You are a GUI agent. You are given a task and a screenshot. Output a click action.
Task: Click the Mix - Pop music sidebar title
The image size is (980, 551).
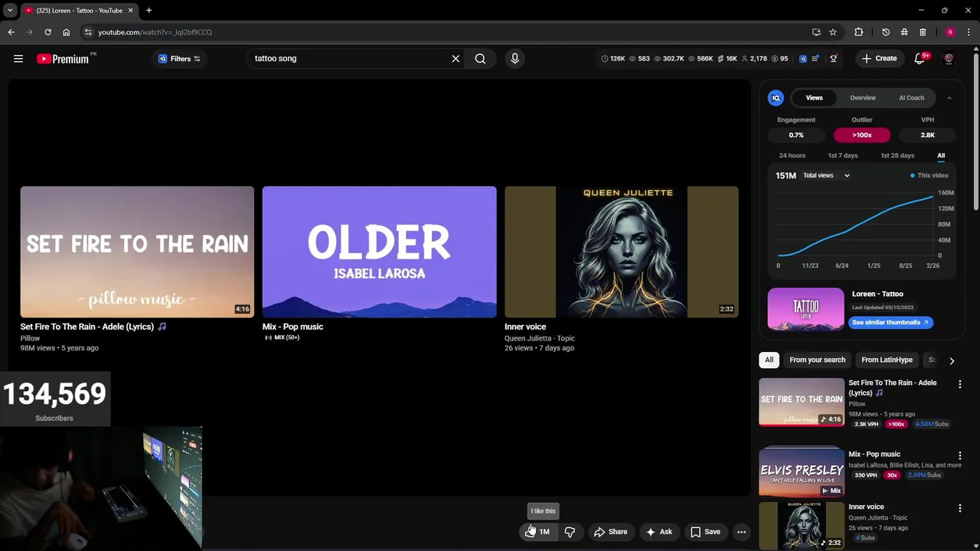point(874,455)
